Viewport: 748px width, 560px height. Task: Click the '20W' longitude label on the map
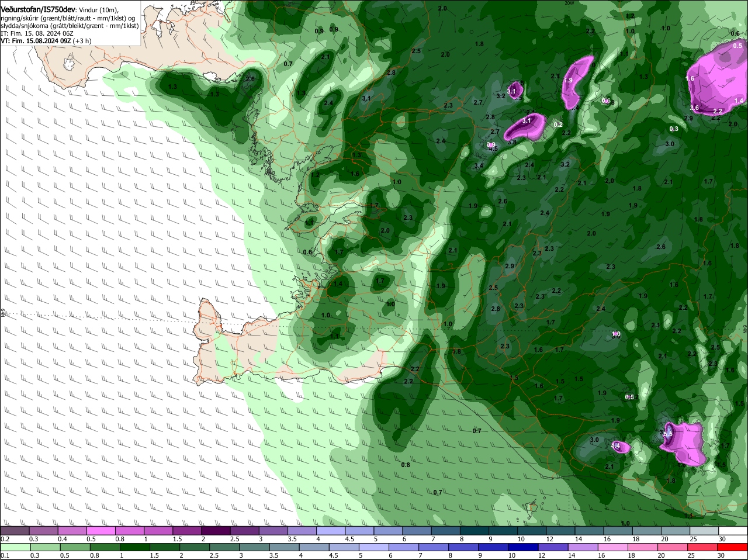point(570,3)
